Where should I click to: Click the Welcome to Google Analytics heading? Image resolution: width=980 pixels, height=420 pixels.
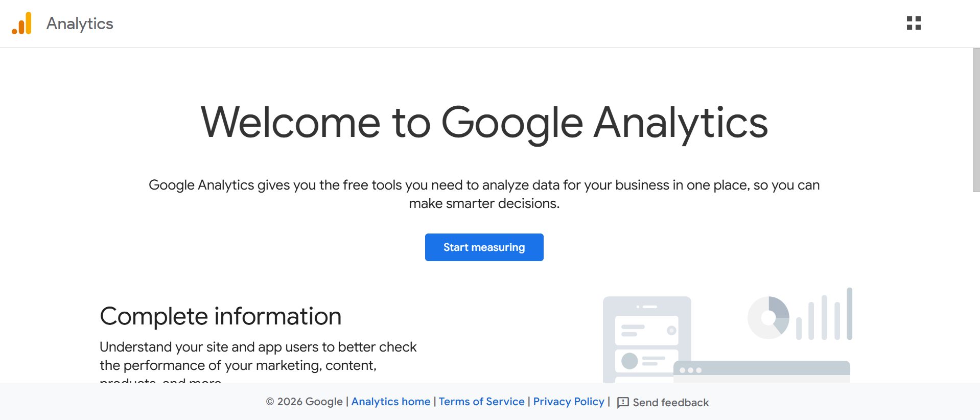(484, 123)
